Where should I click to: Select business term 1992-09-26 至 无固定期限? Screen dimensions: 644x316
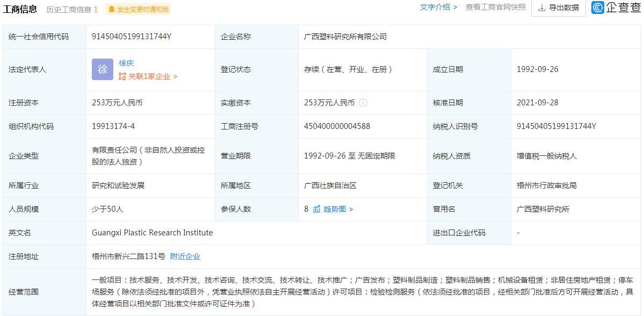pyautogui.click(x=350, y=156)
